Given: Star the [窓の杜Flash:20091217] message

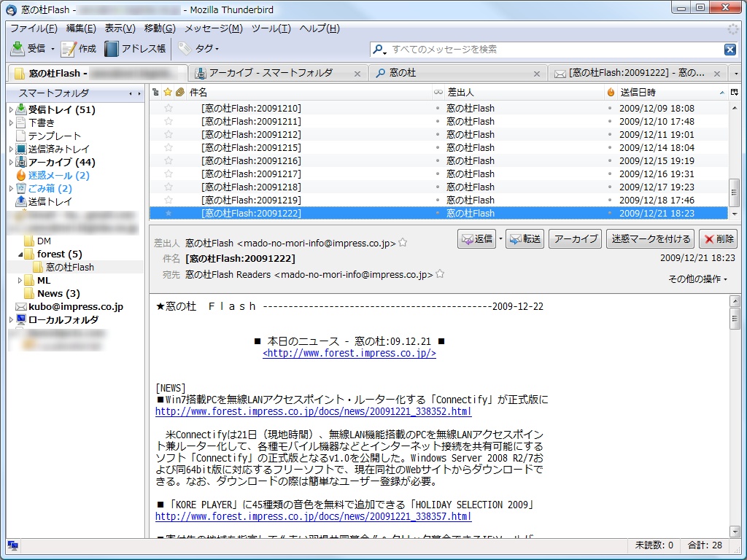Looking at the screenshot, I should [x=169, y=174].
